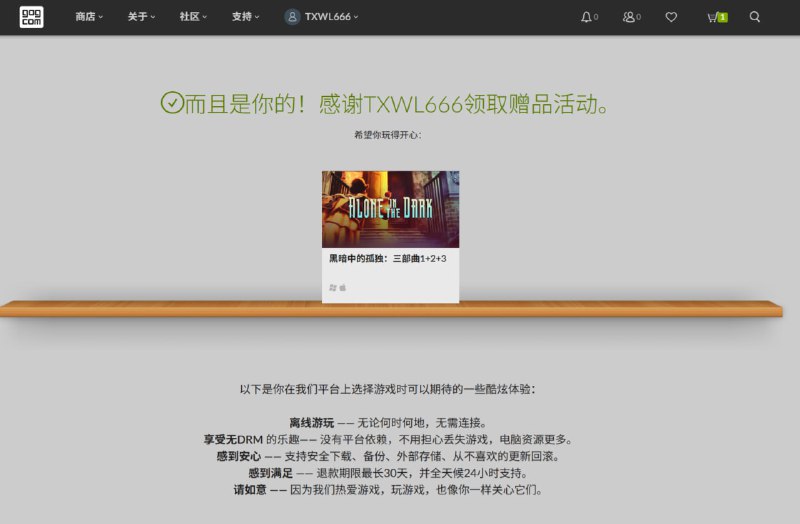Click the 感到满足 refund line
The height and width of the screenshot is (524, 800).
[x=388, y=473]
